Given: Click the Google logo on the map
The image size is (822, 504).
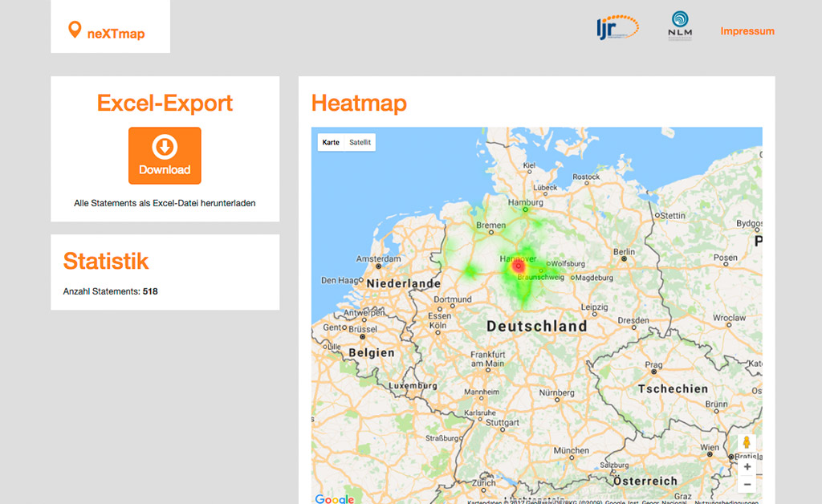Looking at the screenshot, I should [334, 498].
